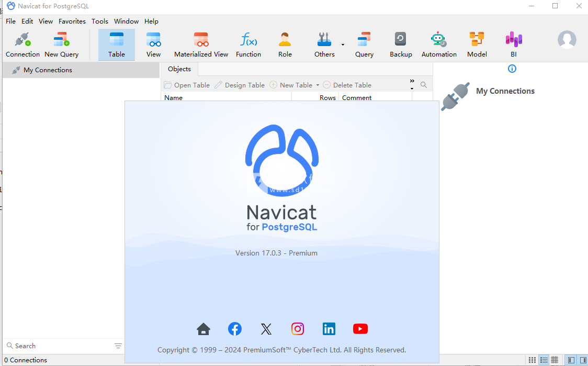The width and height of the screenshot is (588, 366).
Task: Click the Role toolbar icon
Action: 285,45
